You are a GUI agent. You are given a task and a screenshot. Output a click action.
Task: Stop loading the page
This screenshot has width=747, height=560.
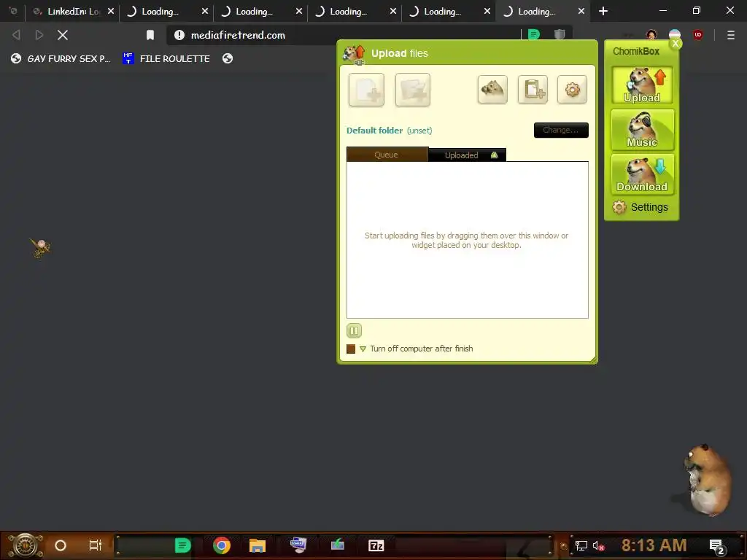tap(63, 35)
